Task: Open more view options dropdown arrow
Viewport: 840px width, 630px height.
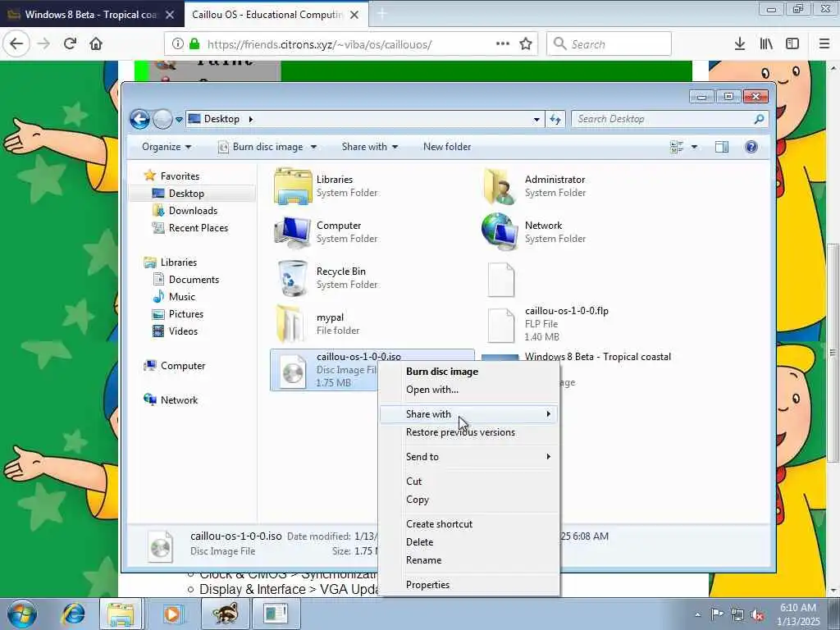Action: 694,147
